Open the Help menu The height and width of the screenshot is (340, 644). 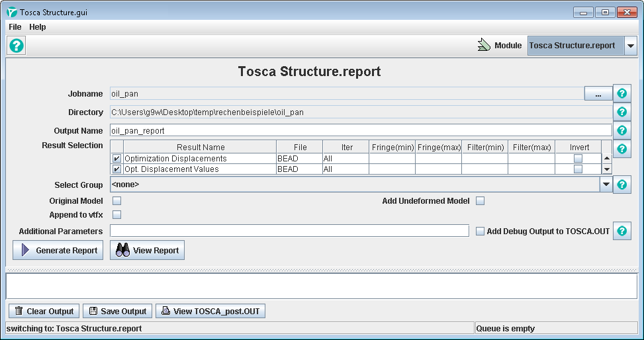coord(37,27)
